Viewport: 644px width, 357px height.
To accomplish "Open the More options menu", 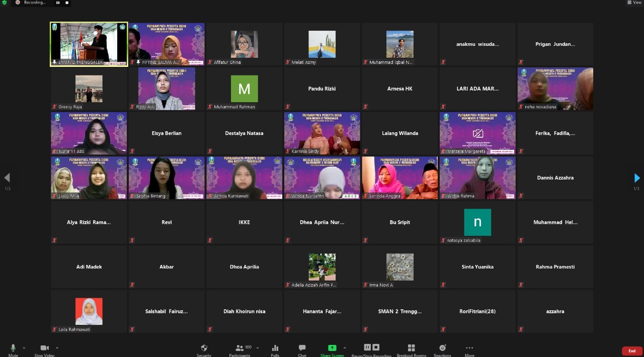I will point(469,349).
